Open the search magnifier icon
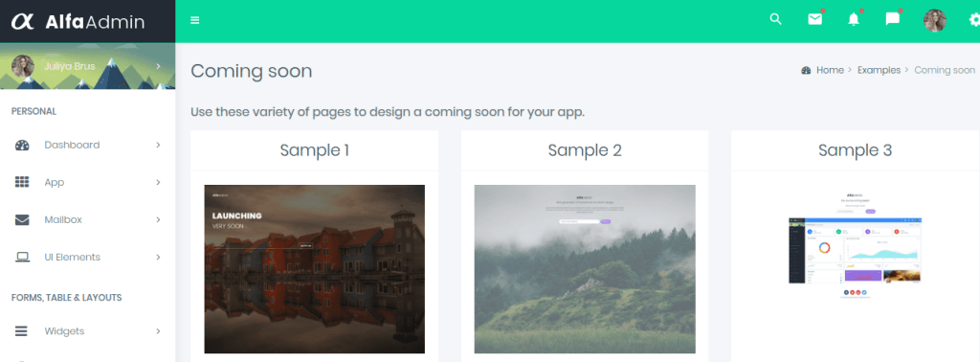980x362 pixels. tap(775, 19)
